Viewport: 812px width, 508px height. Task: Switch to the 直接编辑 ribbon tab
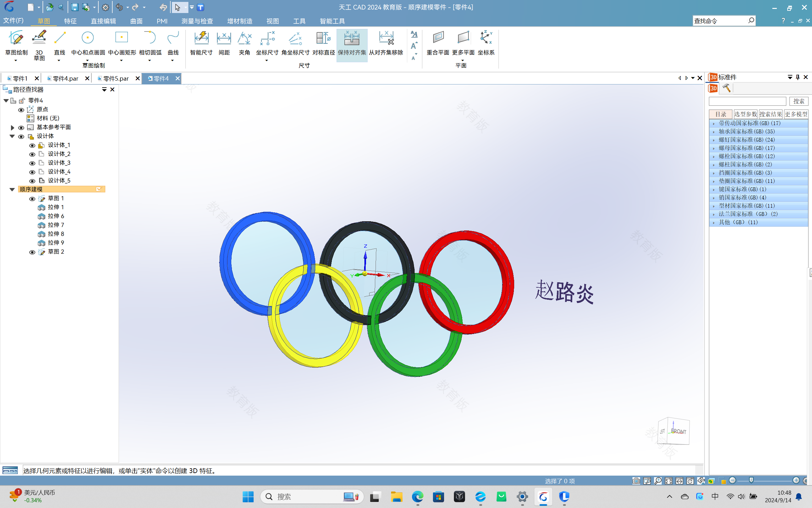tap(103, 21)
